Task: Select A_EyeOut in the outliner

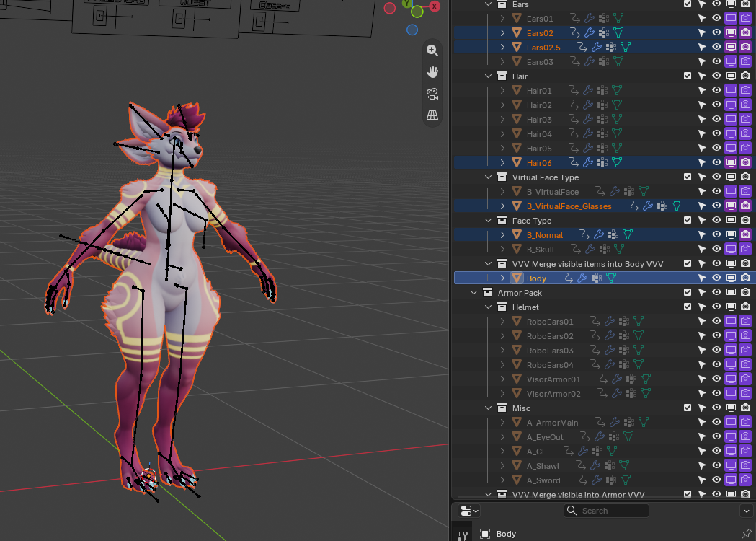Action: 545,436
